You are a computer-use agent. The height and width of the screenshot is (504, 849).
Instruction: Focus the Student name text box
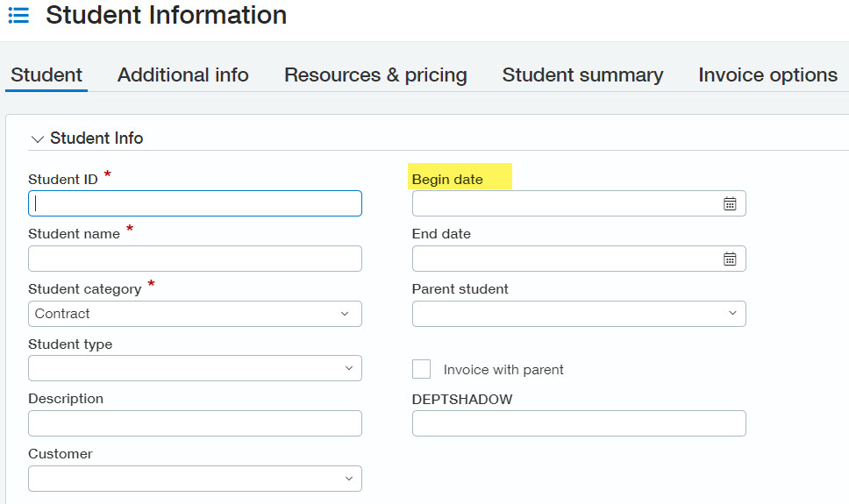click(195, 259)
